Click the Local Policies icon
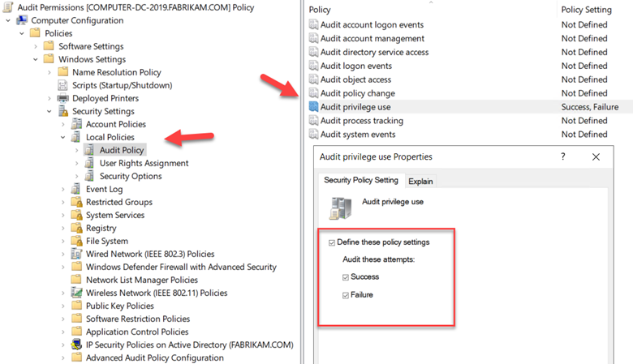The width and height of the screenshot is (633, 364). (75, 137)
